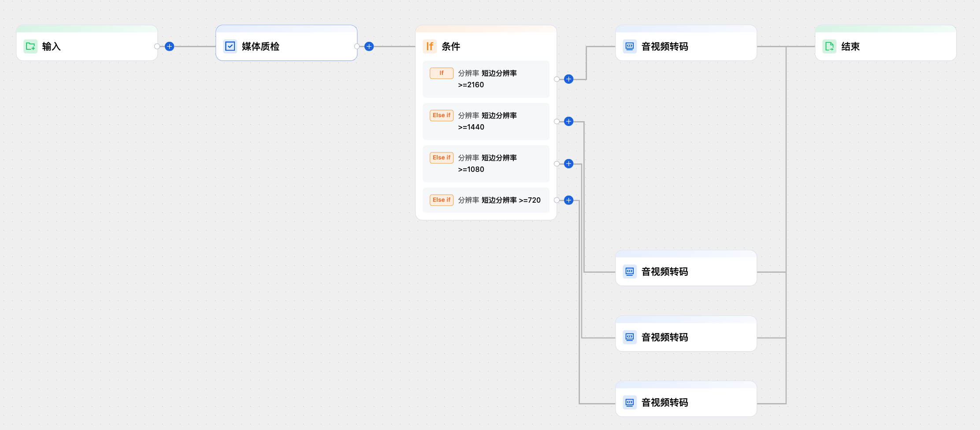980x430 pixels.
Task: Add node on the >=1440 branch
Action: [569, 122]
